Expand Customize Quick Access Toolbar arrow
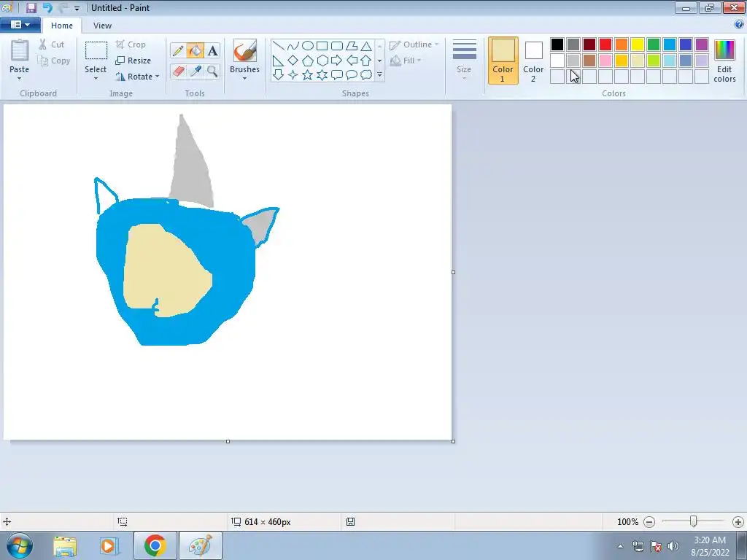 point(77,8)
